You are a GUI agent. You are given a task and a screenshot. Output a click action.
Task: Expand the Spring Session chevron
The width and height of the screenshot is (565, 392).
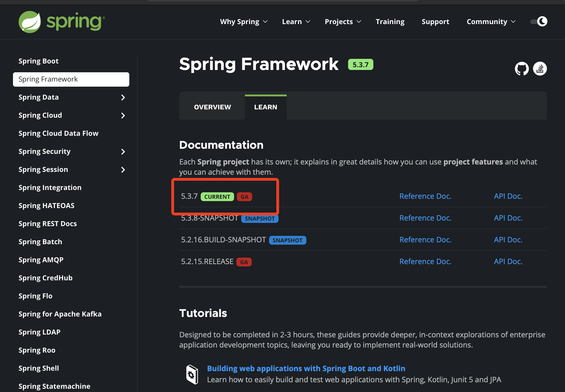pyautogui.click(x=123, y=170)
